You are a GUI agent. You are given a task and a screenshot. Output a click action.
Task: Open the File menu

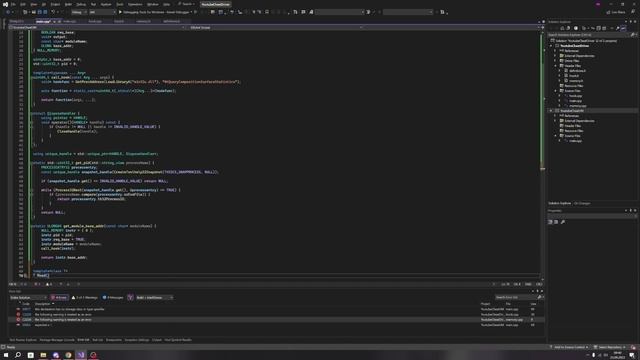[13, 4]
